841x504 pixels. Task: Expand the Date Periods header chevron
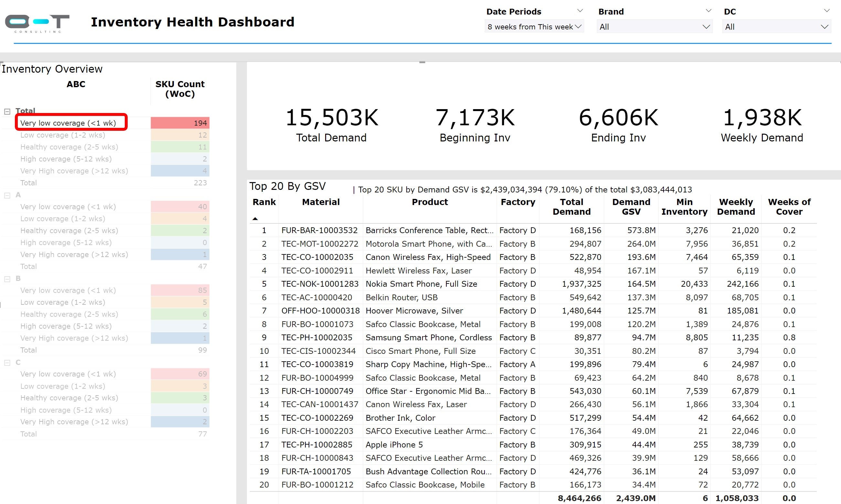tap(580, 10)
